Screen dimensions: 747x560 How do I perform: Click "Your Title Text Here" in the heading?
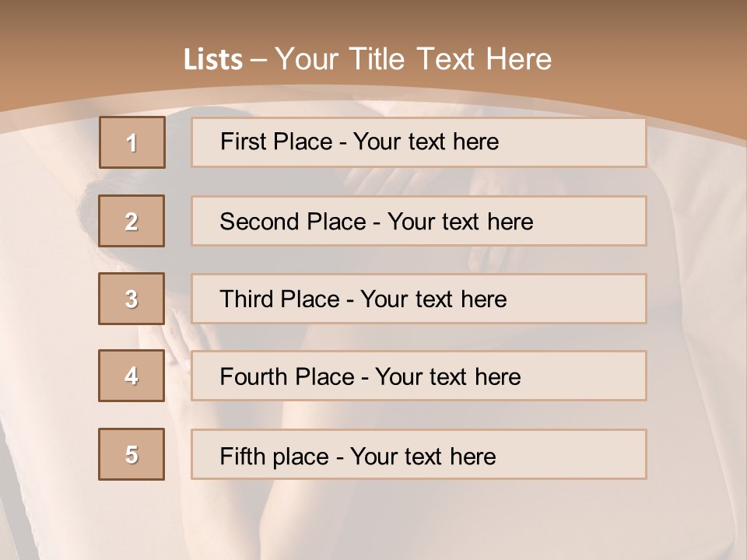pyautogui.click(x=413, y=59)
